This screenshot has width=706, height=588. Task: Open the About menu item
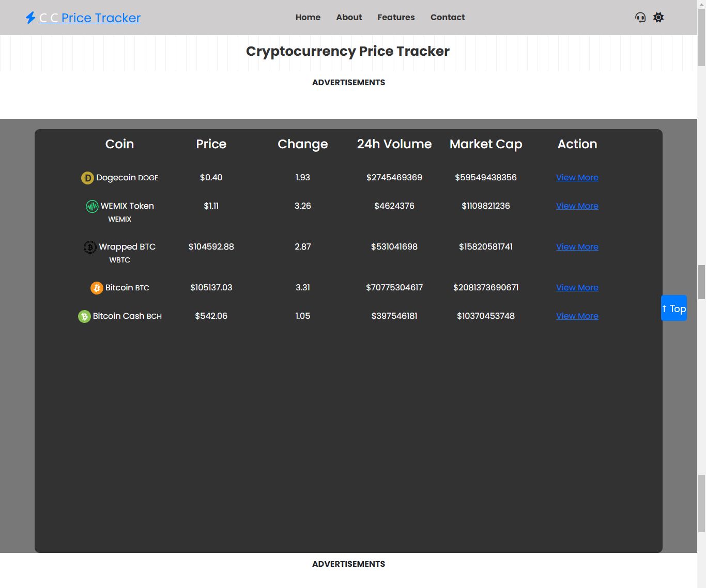(x=349, y=17)
